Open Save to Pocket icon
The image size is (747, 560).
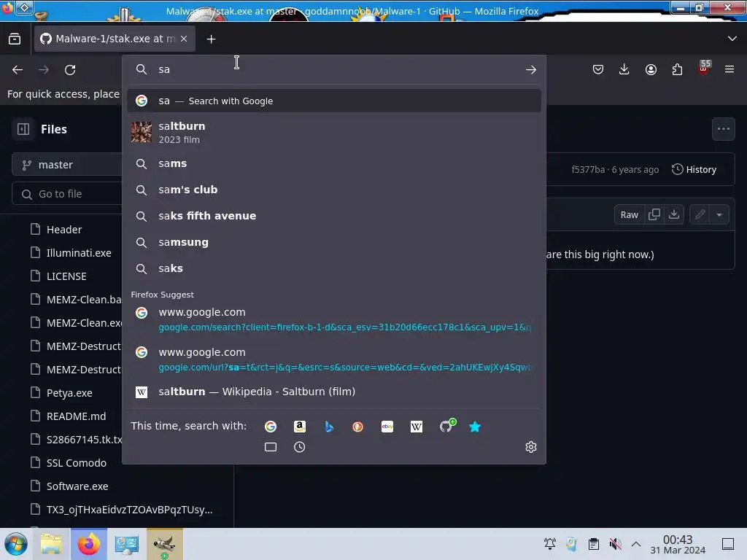point(598,69)
